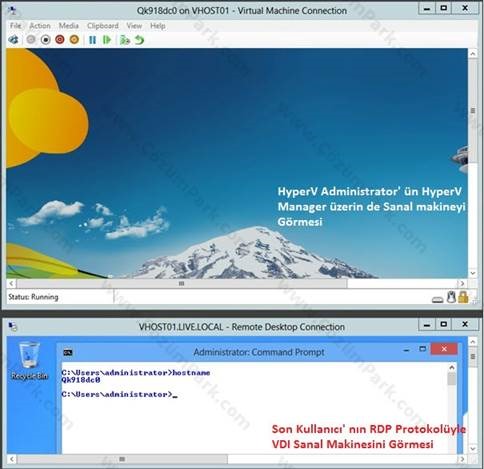Image resolution: width=484 pixels, height=469 pixels.
Task: Click the Checkpoint snapshot toolbar icon
Action: tap(125, 40)
